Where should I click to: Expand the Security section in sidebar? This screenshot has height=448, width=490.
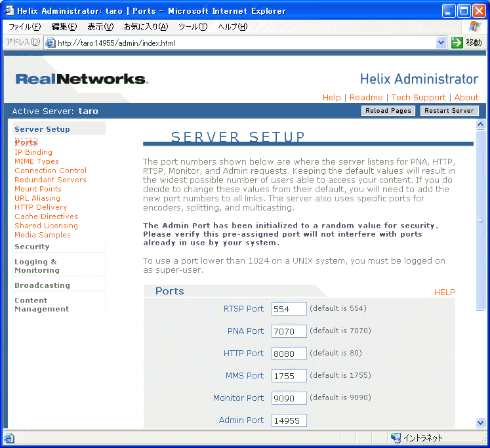[32, 247]
